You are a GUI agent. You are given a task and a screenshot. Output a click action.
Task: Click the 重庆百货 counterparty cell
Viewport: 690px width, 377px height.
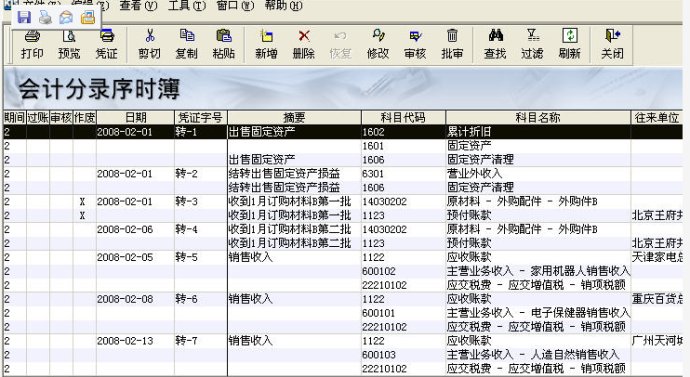[x=657, y=299]
